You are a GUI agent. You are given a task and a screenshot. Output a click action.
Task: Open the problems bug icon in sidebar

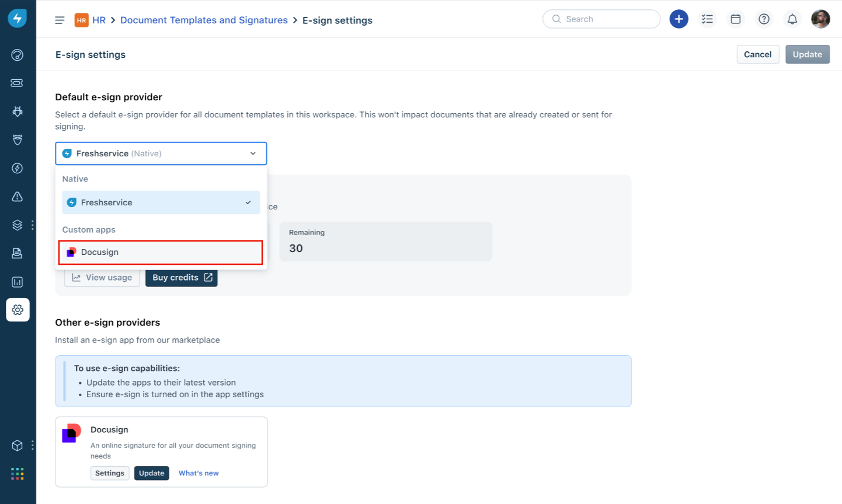[18, 111]
